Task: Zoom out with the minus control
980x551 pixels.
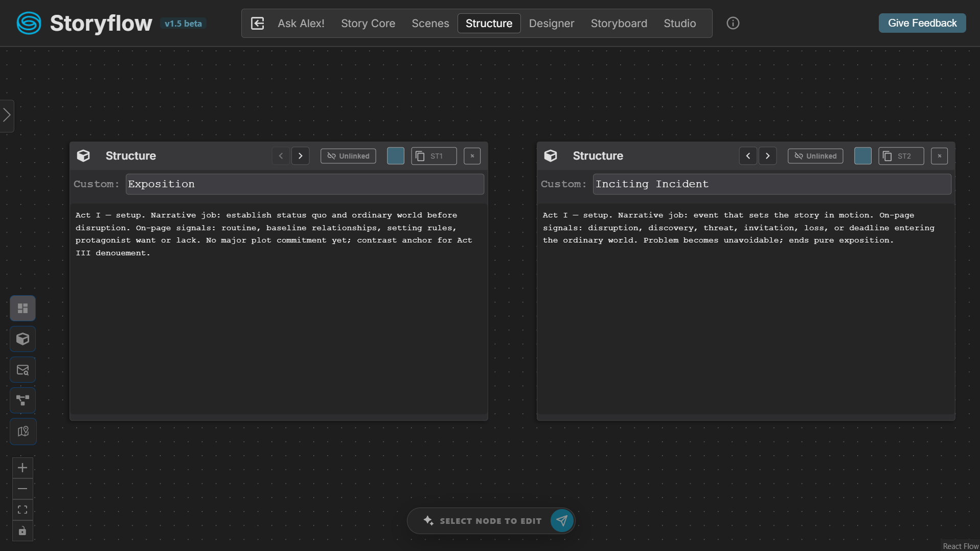Action: click(22, 489)
